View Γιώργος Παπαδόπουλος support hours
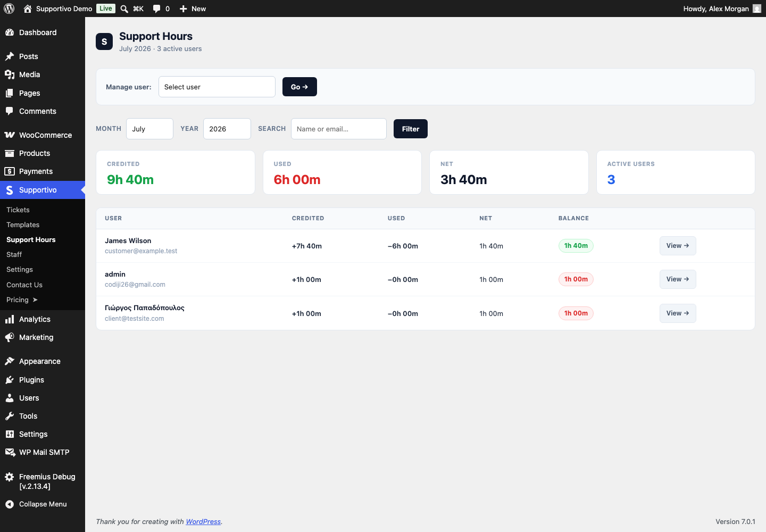This screenshot has width=766, height=532. click(x=678, y=313)
